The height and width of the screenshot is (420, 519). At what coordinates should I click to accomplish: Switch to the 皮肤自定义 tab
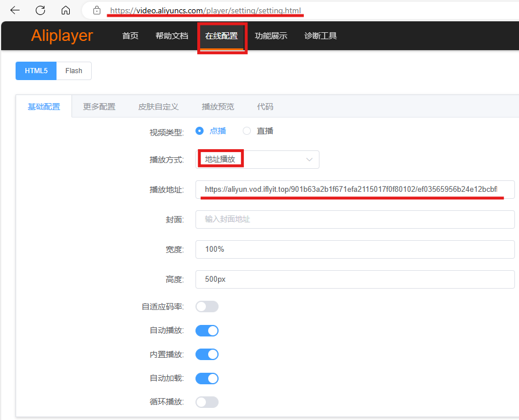pos(158,107)
